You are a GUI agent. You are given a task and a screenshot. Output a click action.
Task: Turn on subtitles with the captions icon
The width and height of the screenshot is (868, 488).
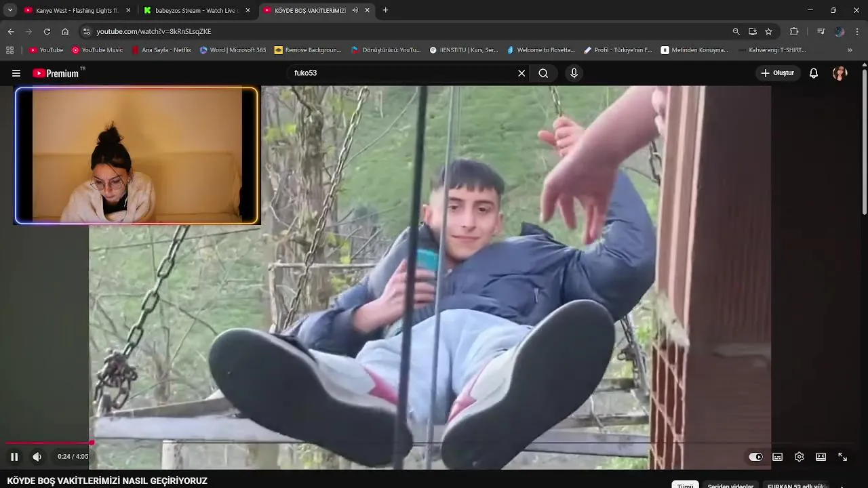pyautogui.click(x=778, y=457)
